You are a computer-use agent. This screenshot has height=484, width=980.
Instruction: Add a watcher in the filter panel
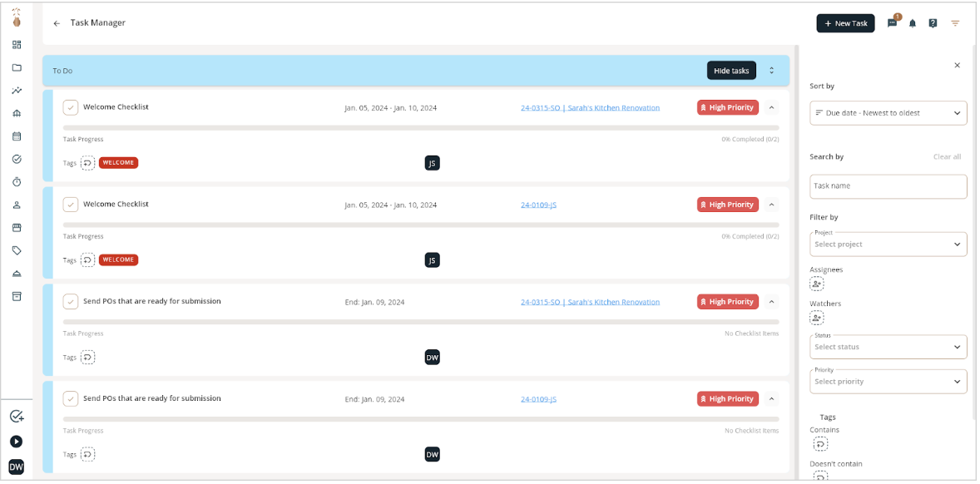(817, 317)
